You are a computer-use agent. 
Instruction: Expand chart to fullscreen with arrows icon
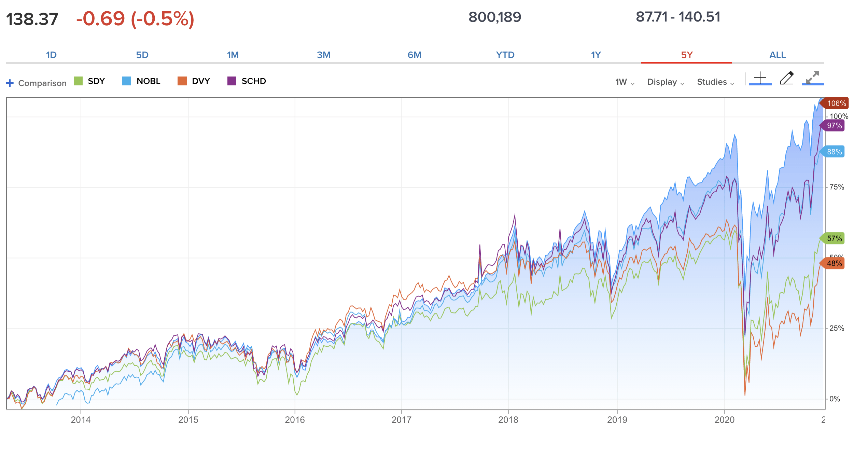pyautogui.click(x=813, y=78)
